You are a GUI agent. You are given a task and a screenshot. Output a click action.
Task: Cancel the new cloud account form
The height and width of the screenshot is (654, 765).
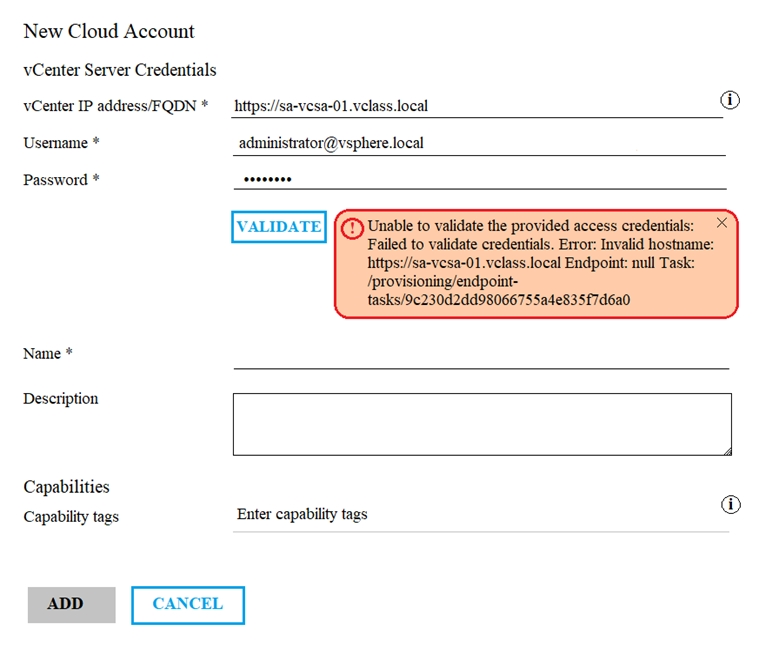pyautogui.click(x=187, y=604)
